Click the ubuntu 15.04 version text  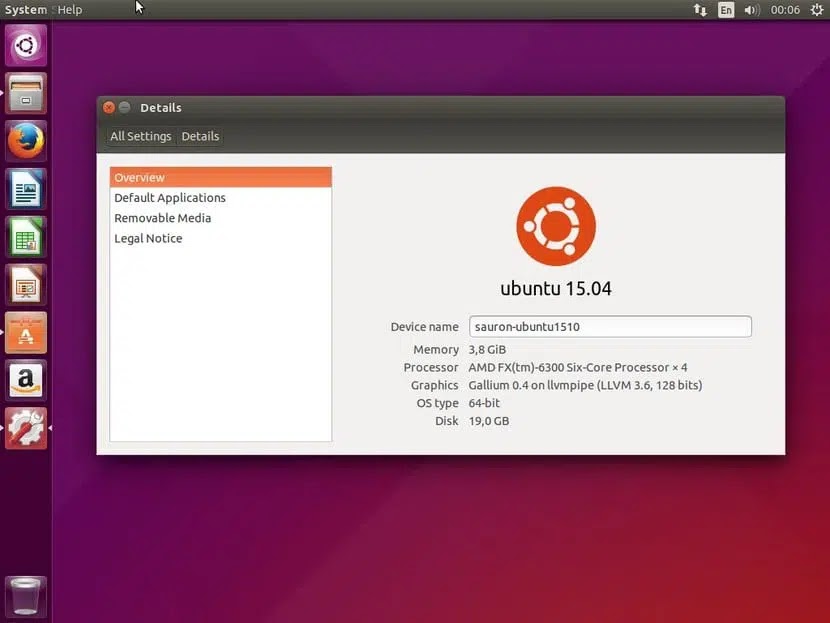(x=556, y=288)
